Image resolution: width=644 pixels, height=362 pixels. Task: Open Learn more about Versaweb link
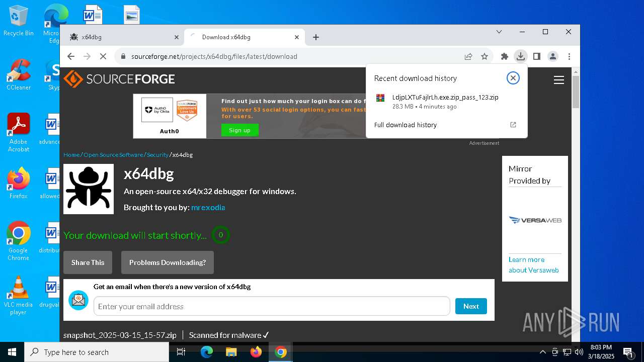[x=534, y=265]
